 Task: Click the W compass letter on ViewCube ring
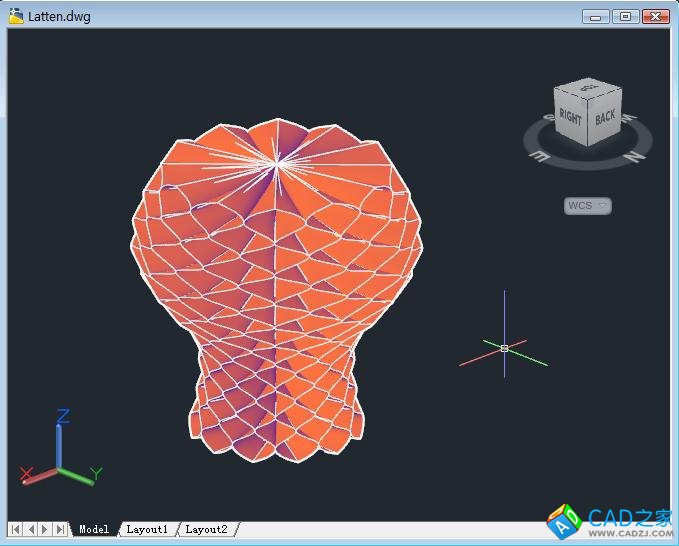628,118
